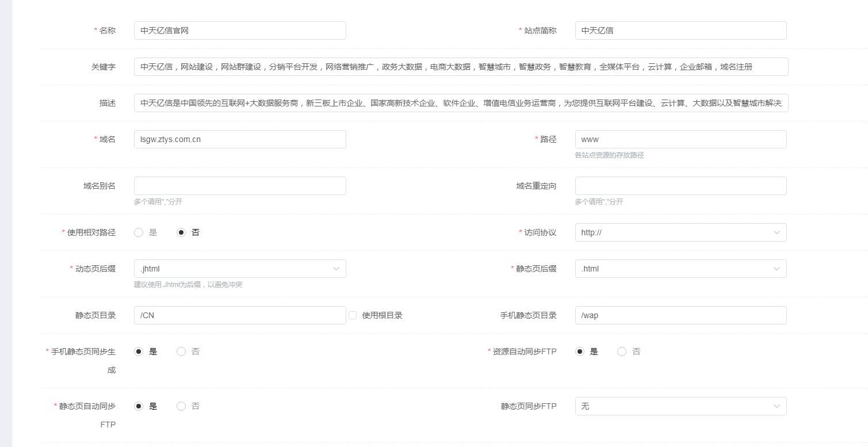The image size is (868, 447).
Task: Click the empty 域名别名 input field
Action: [240, 186]
